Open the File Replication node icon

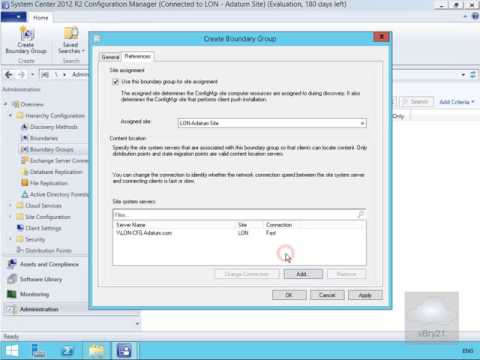pos(24,183)
